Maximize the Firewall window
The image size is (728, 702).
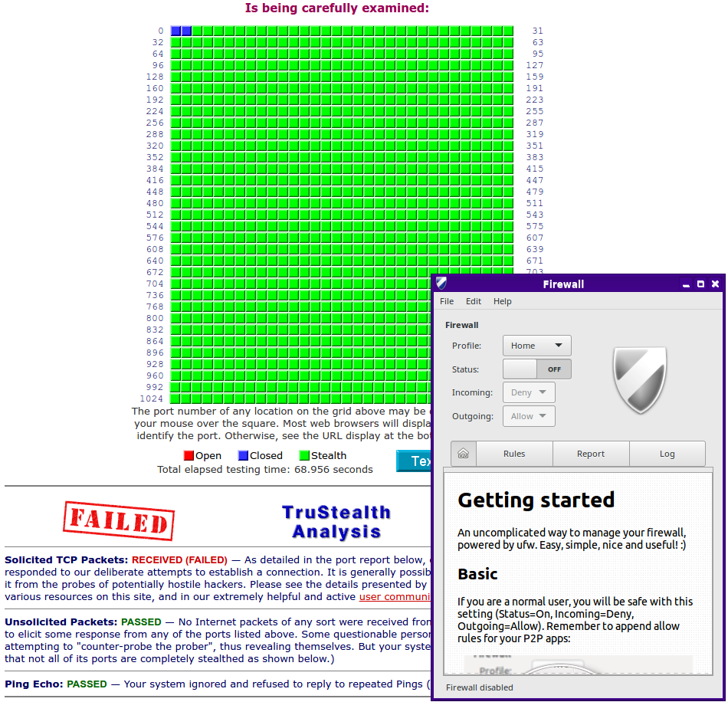(700, 284)
